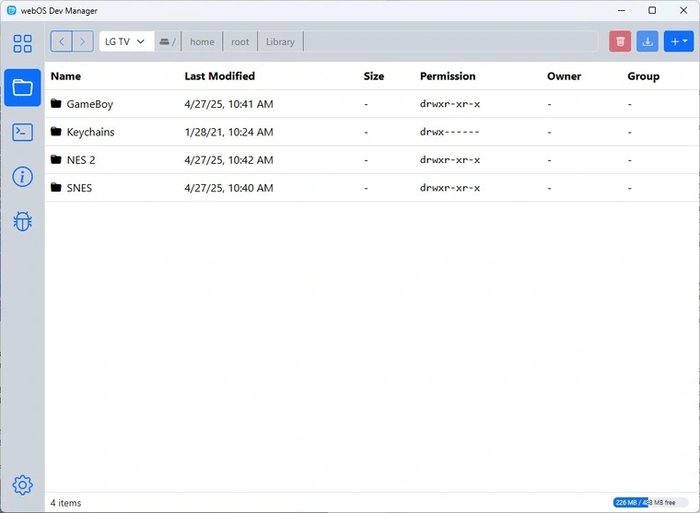Navigate forward with right chevron button
Viewport: 700px width, 513px height.
pos(82,42)
